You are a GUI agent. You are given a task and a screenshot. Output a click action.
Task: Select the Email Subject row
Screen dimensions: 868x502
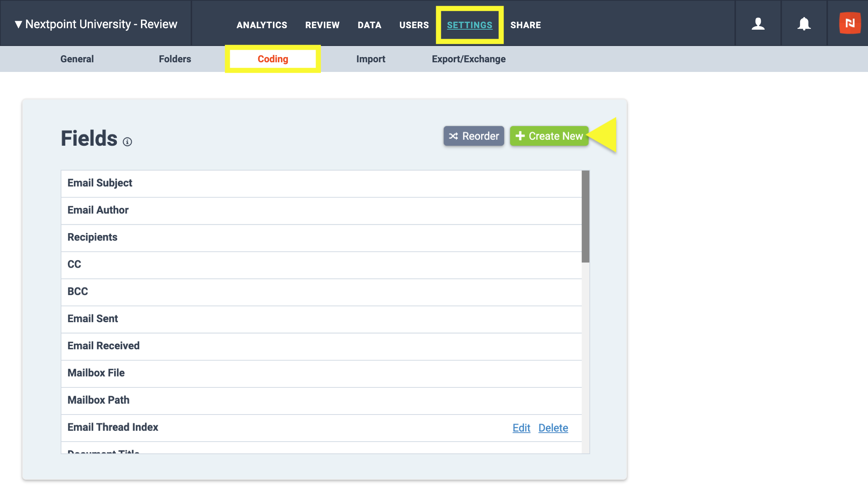tap(321, 184)
